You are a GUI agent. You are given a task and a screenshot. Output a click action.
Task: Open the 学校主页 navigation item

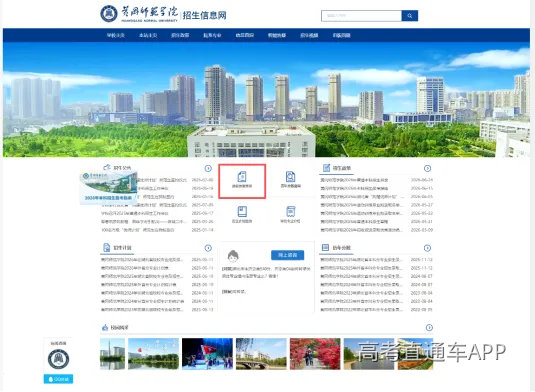coord(116,35)
